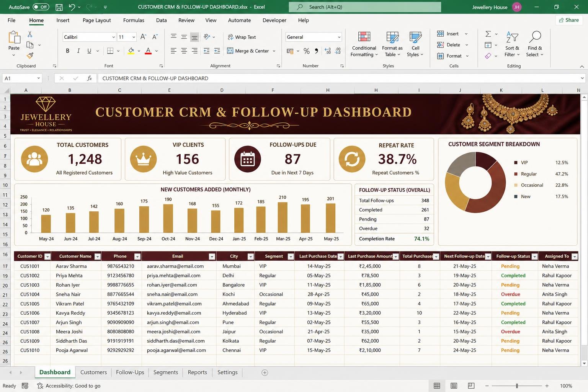
Task: Open Find & Select menu
Action: pyautogui.click(x=535, y=44)
